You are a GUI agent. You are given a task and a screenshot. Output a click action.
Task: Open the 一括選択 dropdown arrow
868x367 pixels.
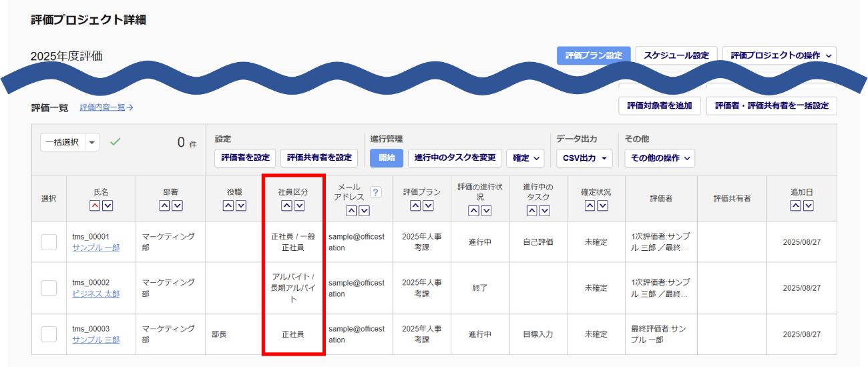(x=92, y=142)
